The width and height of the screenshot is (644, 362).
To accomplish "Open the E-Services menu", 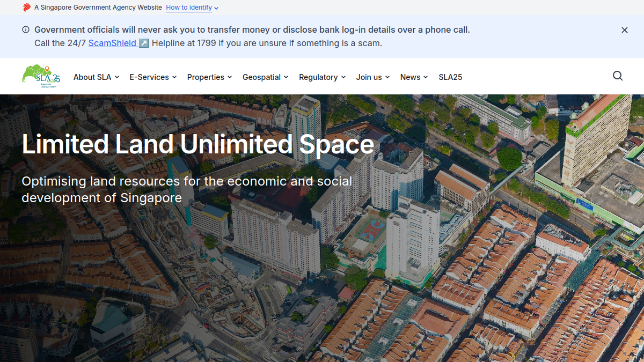I will click(x=153, y=77).
